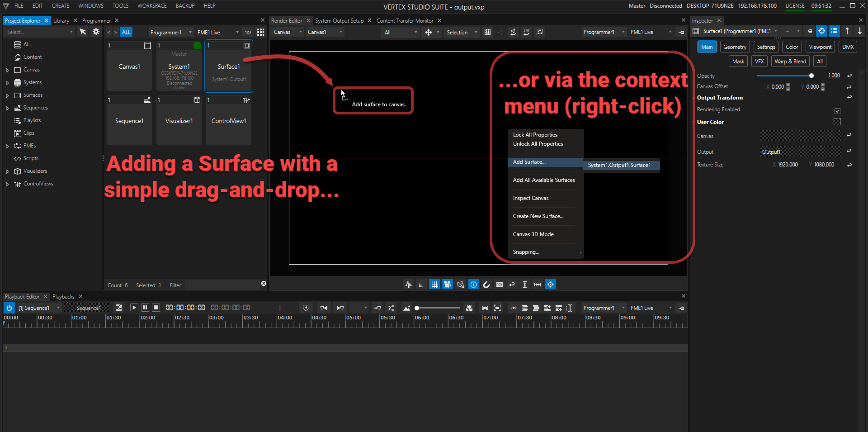
Task: Expand the Surfaces tree node
Action: (x=7, y=95)
